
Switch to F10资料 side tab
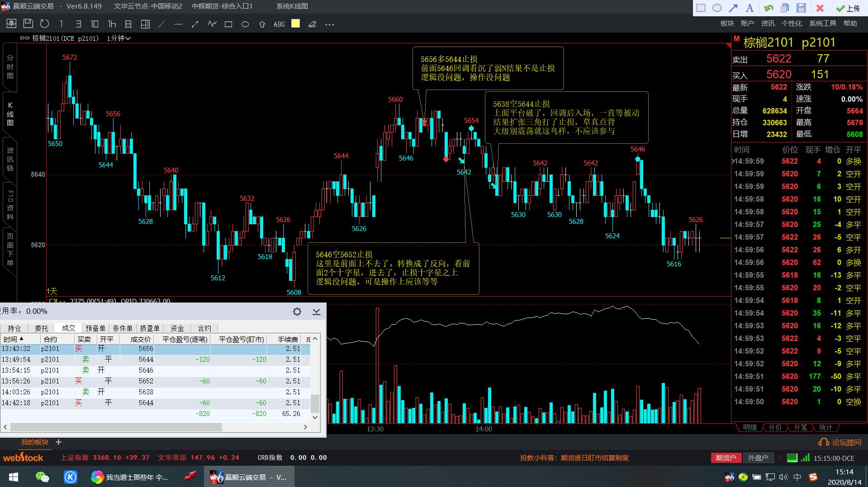10,205
